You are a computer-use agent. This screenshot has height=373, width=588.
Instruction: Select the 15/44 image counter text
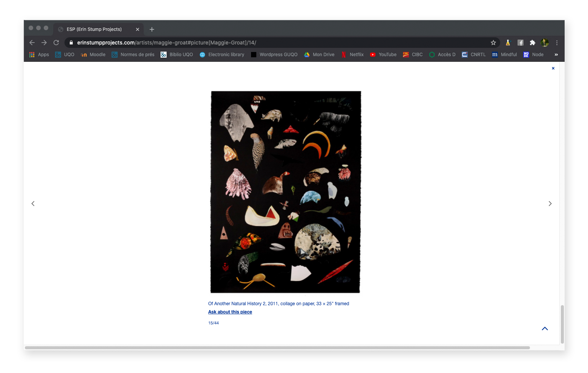tap(213, 323)
